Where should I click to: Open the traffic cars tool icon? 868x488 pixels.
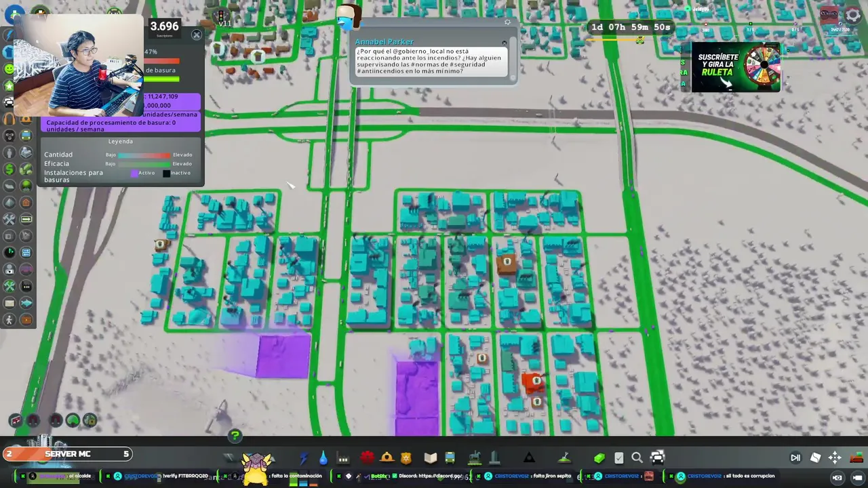click(x=657, y=458)
